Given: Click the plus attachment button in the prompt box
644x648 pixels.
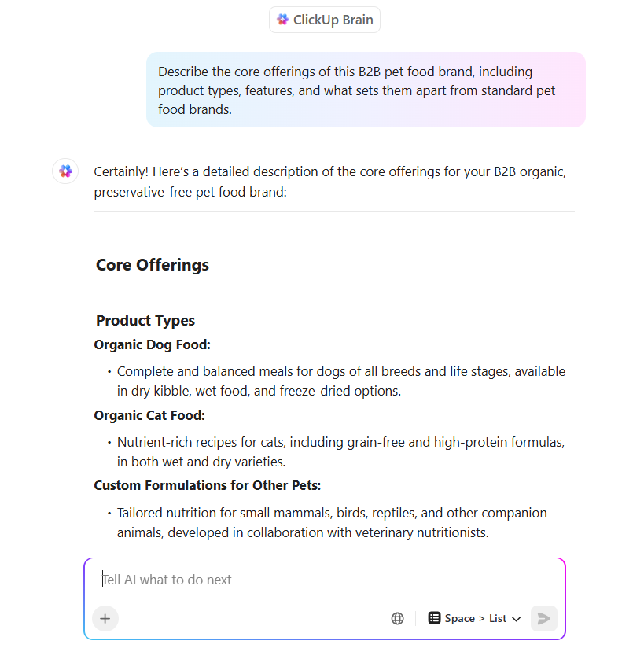Looking at the screenshot, I should (x=105, y=619).
